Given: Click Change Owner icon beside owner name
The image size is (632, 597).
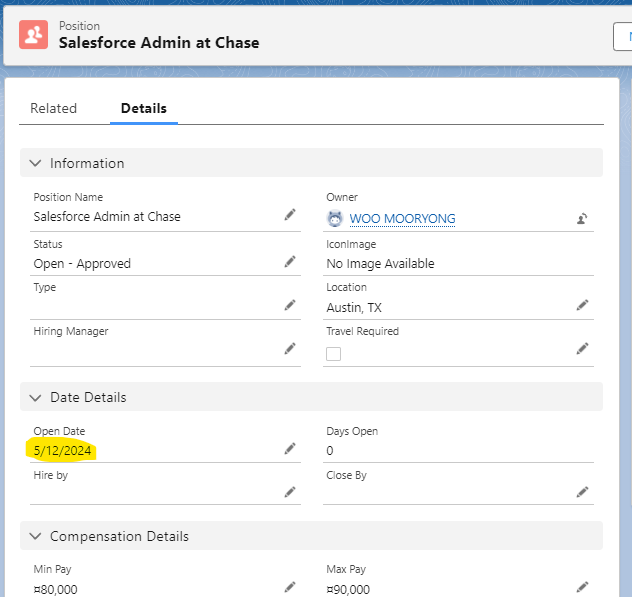Looking at the screenshot, I should [x=582, y=218].
